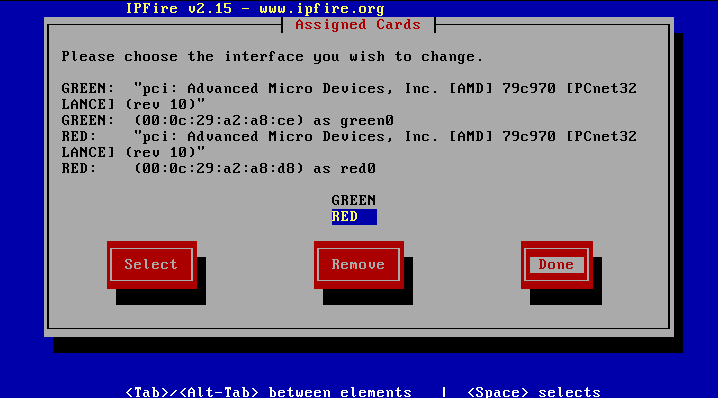The height and width of the screenshot is (399, 718).
Task: Choose the highlighted RED list entry
Action: click(x=354, y=217)
